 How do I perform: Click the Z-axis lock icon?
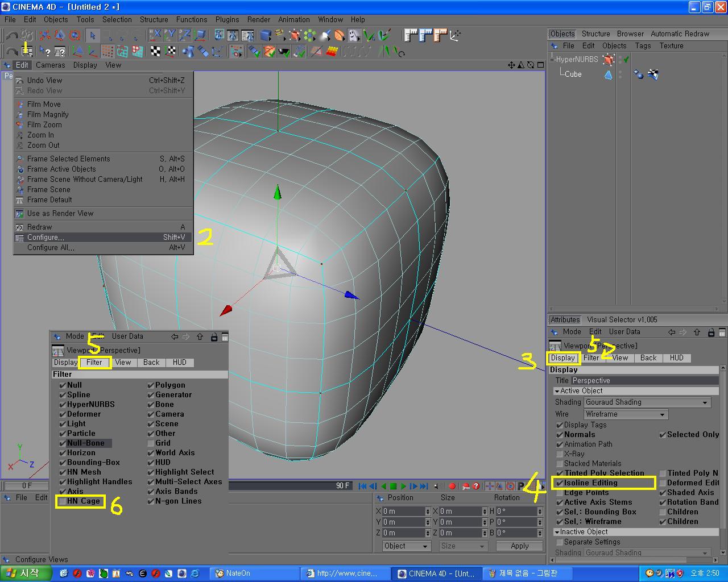point(185,35)
